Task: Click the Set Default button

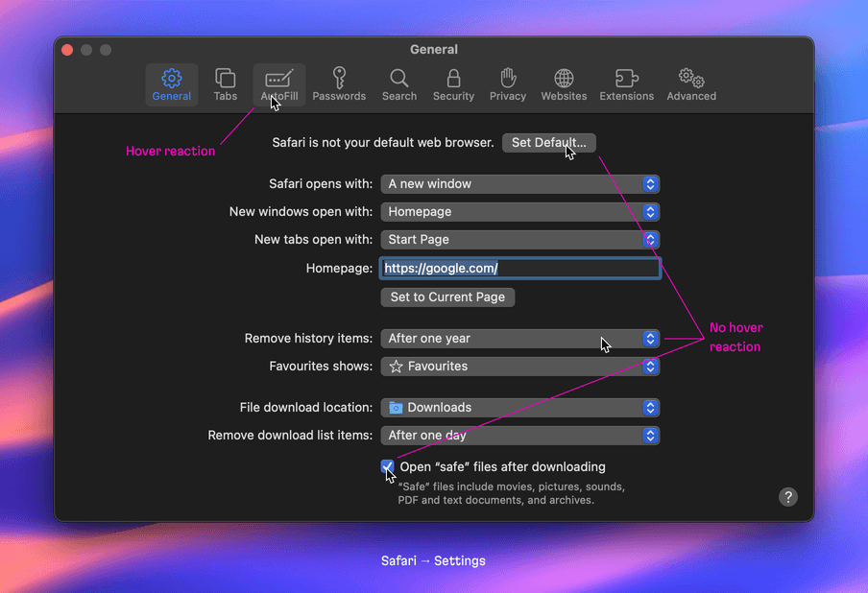Action: pos(548,142)
